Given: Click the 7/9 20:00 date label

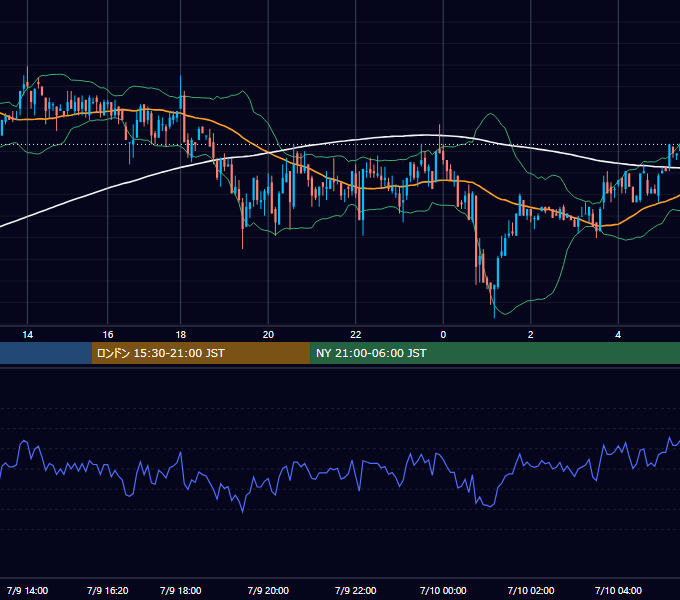Looking at the screenshot, I should (268, 590).
